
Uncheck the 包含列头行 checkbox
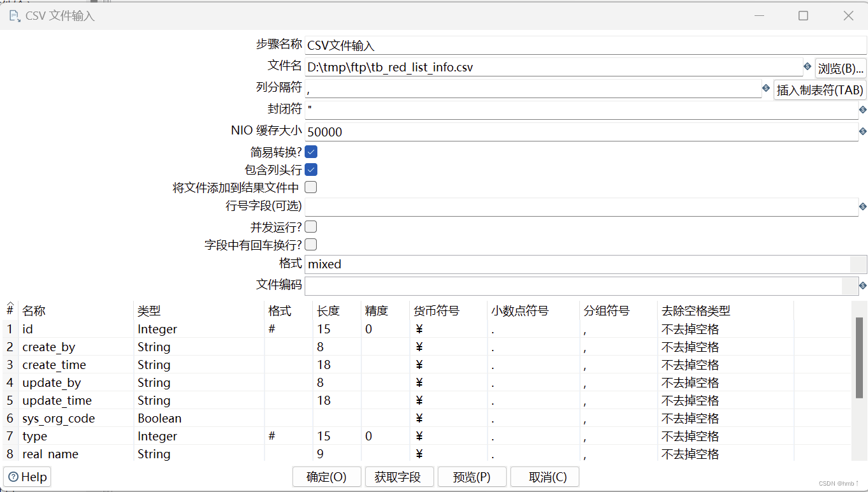click(311, 170)
